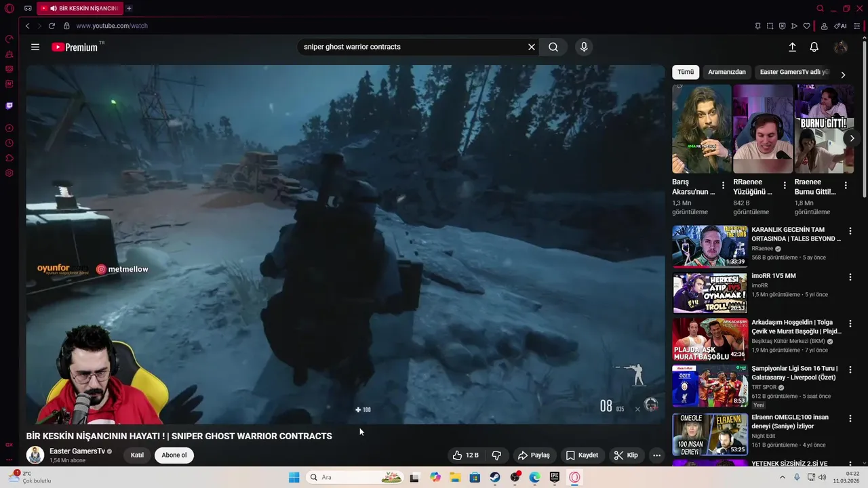868x488 pixels.
Task: Save the video with Kaydet
Action: (x=583, y=455)
